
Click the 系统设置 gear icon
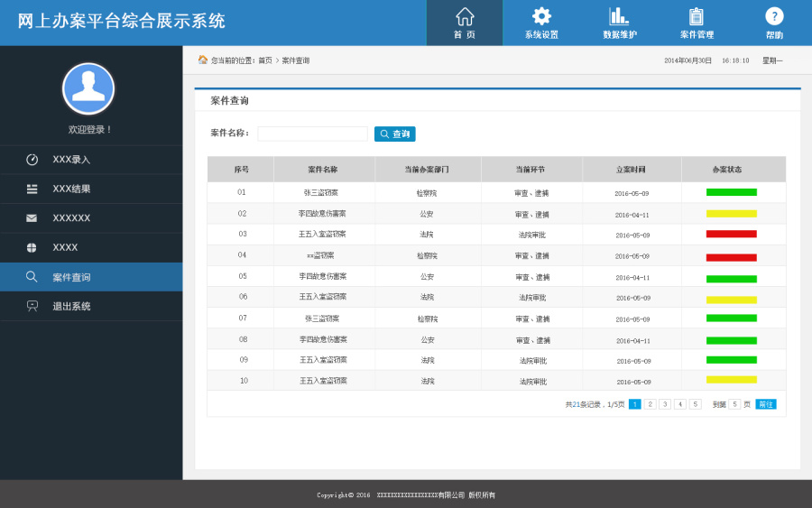coord(541,16)
